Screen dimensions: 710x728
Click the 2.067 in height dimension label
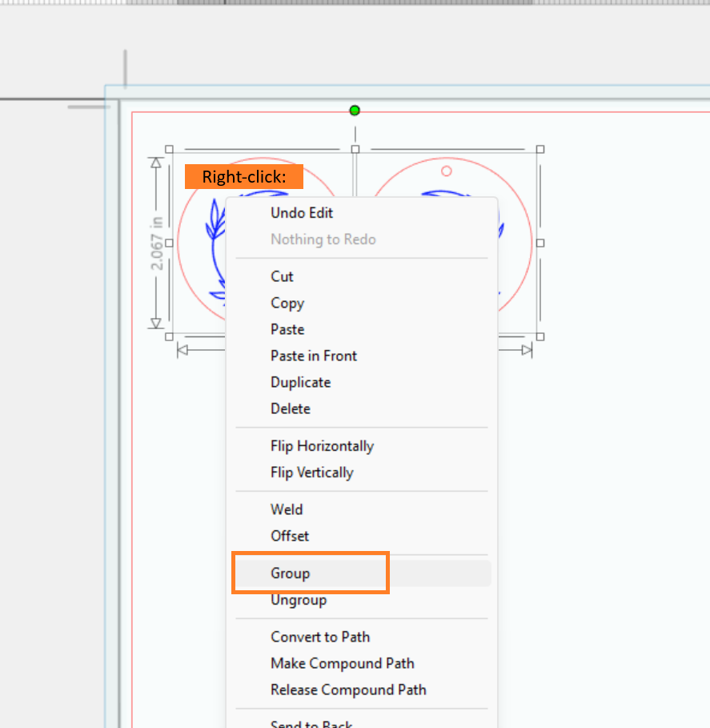coord(157,243)
